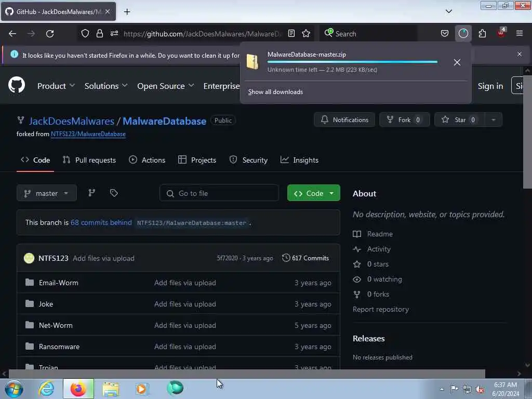
Task: Open the green Code dropdown button
Action: pos(313,193)
